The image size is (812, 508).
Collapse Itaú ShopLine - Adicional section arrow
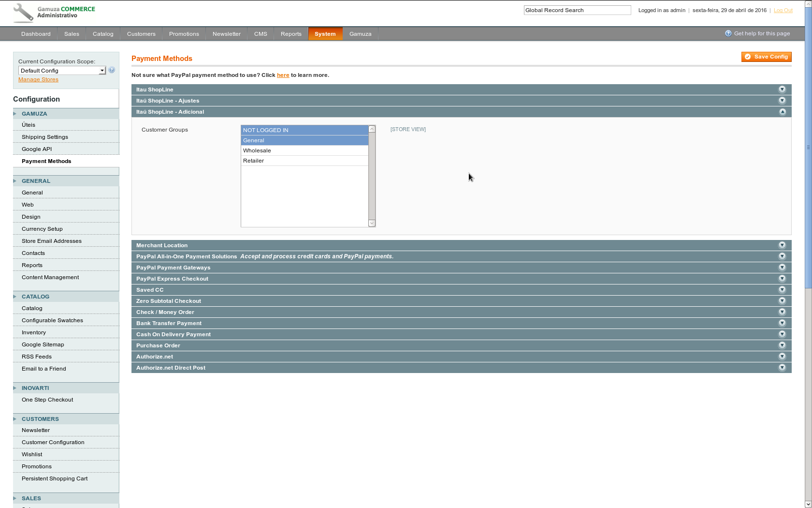point(782,112)
